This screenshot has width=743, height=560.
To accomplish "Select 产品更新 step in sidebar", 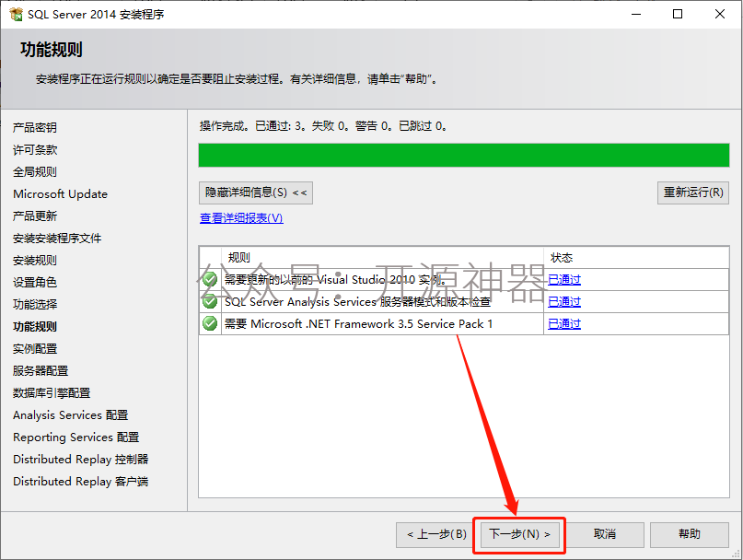I will 35,216.
